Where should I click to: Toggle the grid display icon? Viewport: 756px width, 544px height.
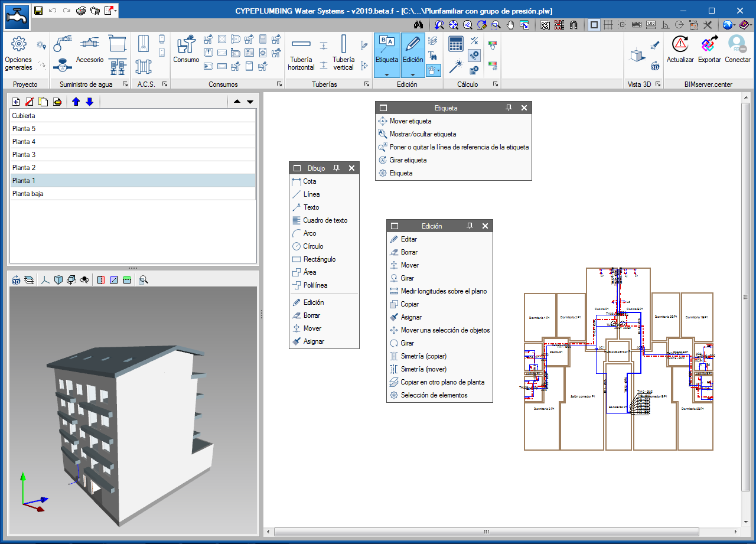point(608,25)
